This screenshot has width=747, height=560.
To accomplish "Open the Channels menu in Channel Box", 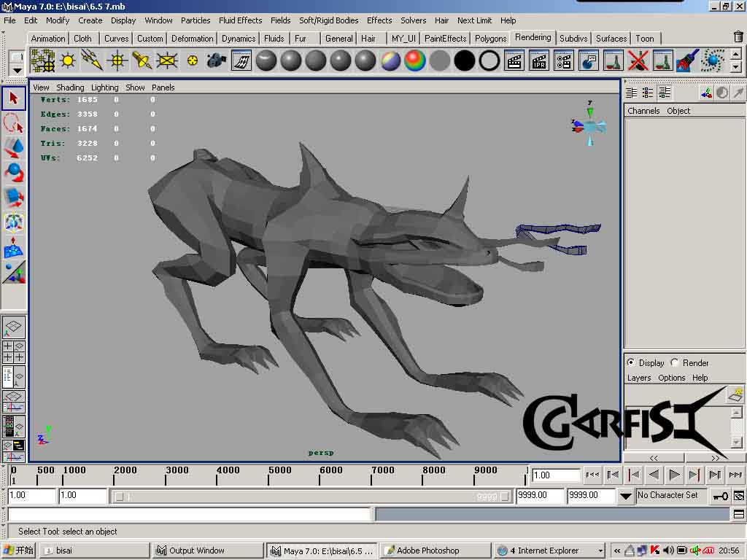I will [643, 111].
